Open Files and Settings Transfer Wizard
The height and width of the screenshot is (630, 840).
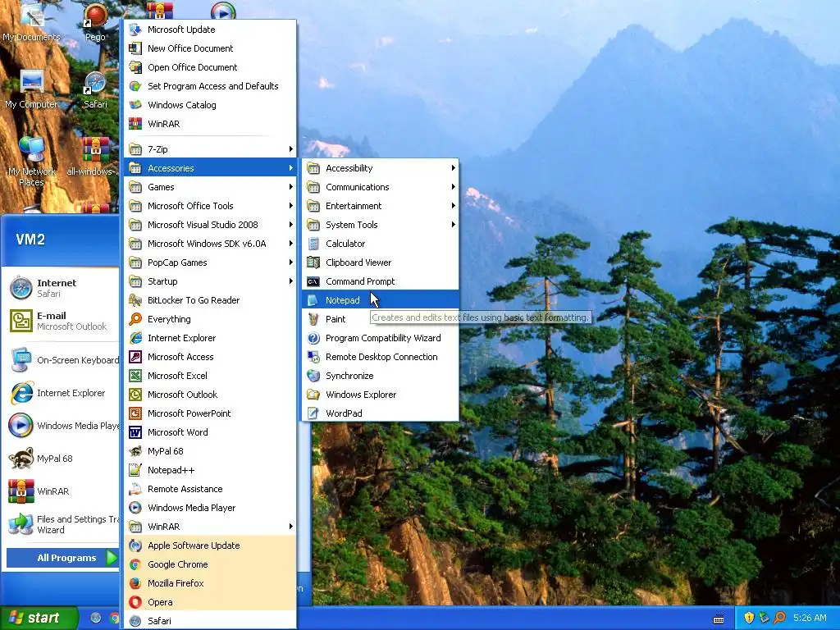pyautogui.click(x=62, y=524)
